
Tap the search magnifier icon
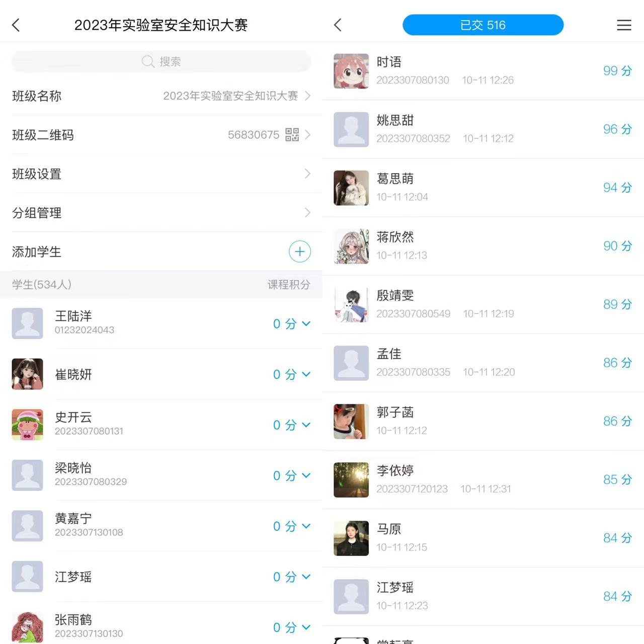(x=148, y=61)
